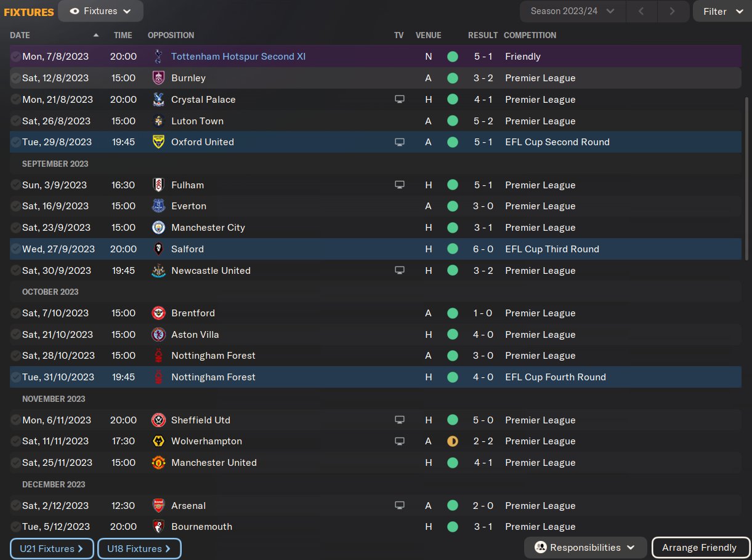Screen dimensions: 752x560
Task: Toggle the checkmark beside Fulham fixture date
Action: 15,185
